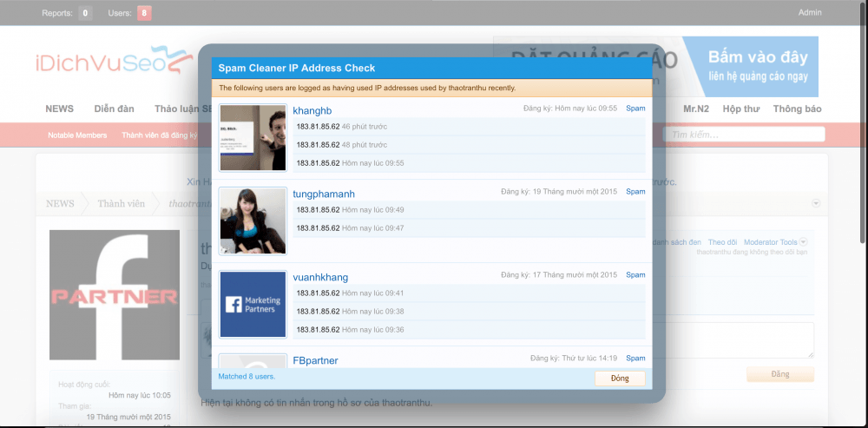Click IP row Hôm nay lúc 09:49
868x428 pixels.
tap(469, 210)
